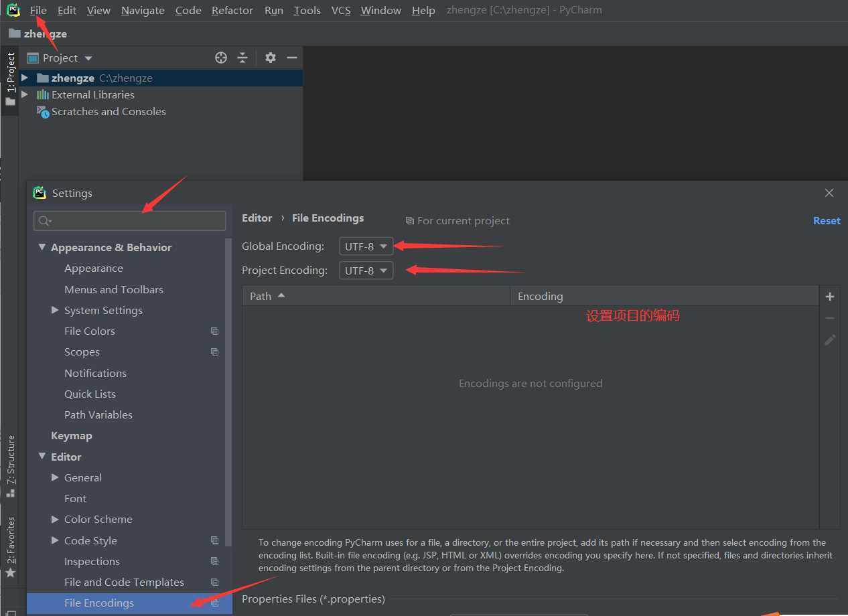The height and width of the screenshot is (616, 848).
Task: Open the Run menu
Action: (x=273, y=10)
